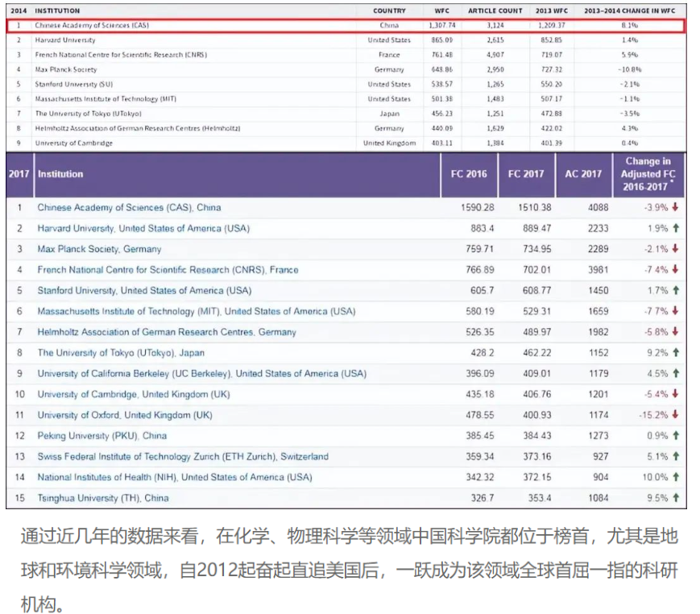
Task: Open The University of Tokyo (UTokyo), Japan link
Action: point(121,353)
